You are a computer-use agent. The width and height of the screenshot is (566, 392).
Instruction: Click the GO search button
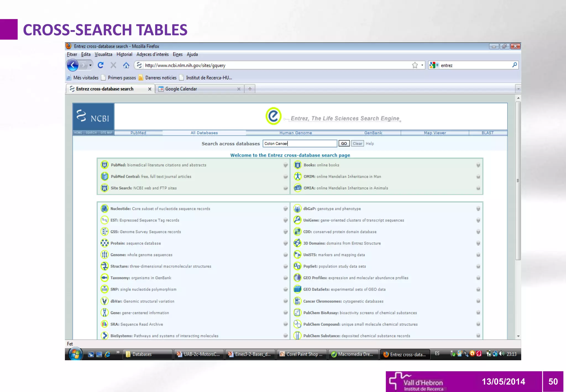pos(344,143)
